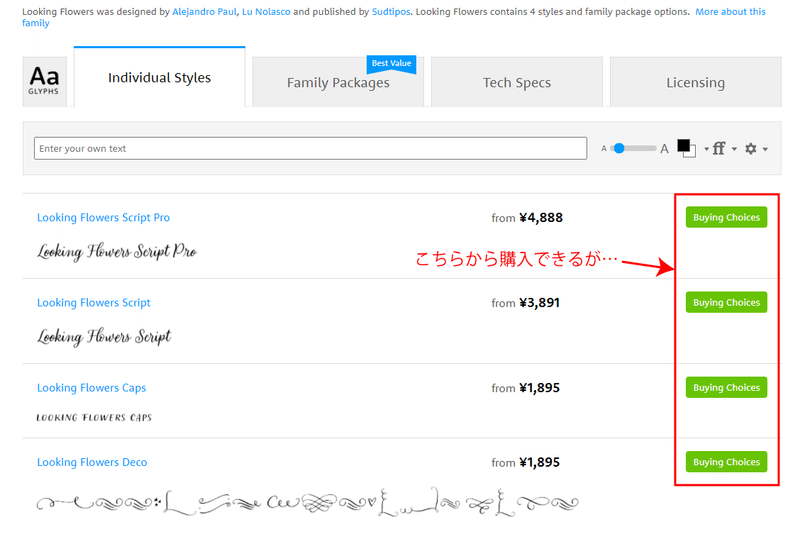Screen dimensions: 800x539
Task: Open the Tech Specs tab
Action: pos(517,82)
